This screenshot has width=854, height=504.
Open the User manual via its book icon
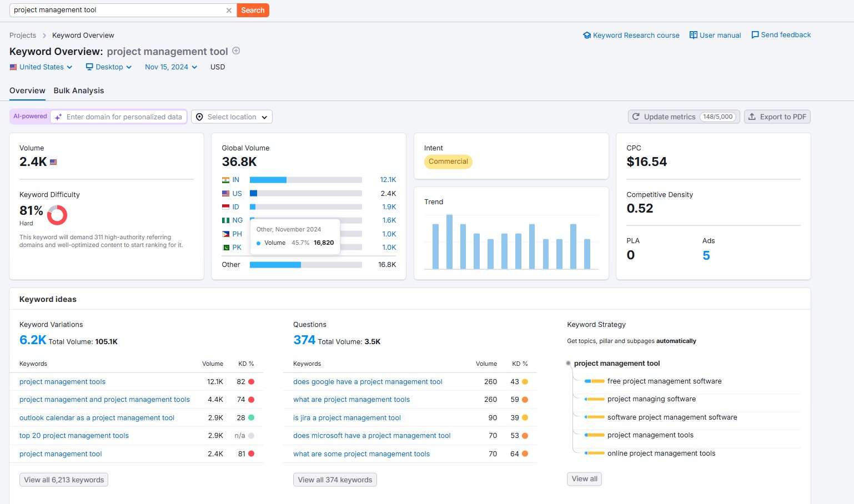pos(694,35)
